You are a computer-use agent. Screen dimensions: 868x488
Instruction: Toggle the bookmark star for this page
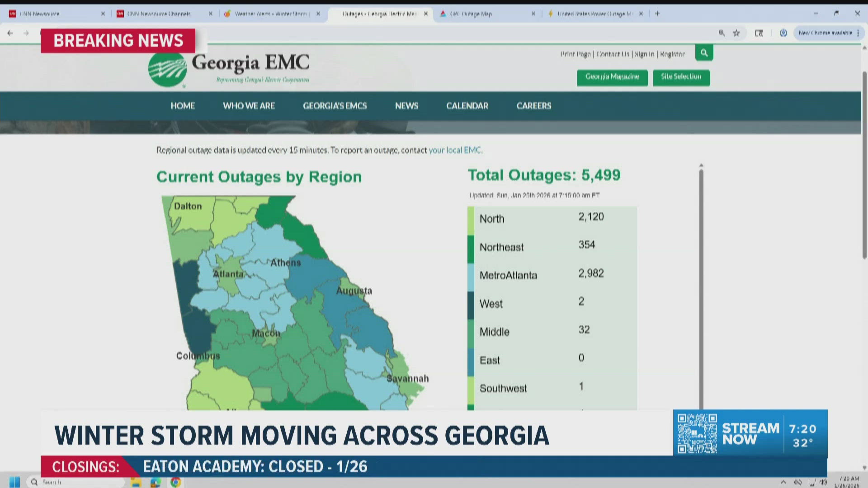pos(736,33)
